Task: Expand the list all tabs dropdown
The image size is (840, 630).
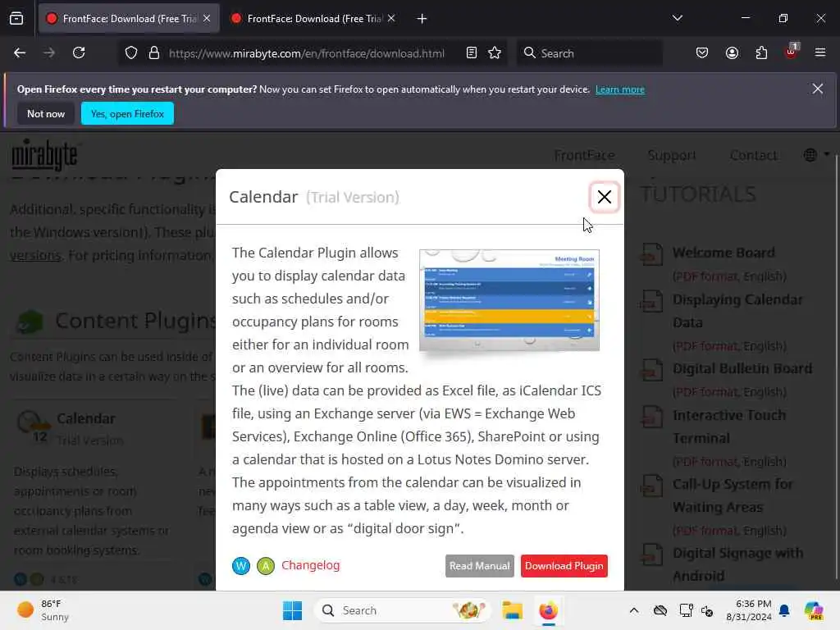Action: [677, 18]
